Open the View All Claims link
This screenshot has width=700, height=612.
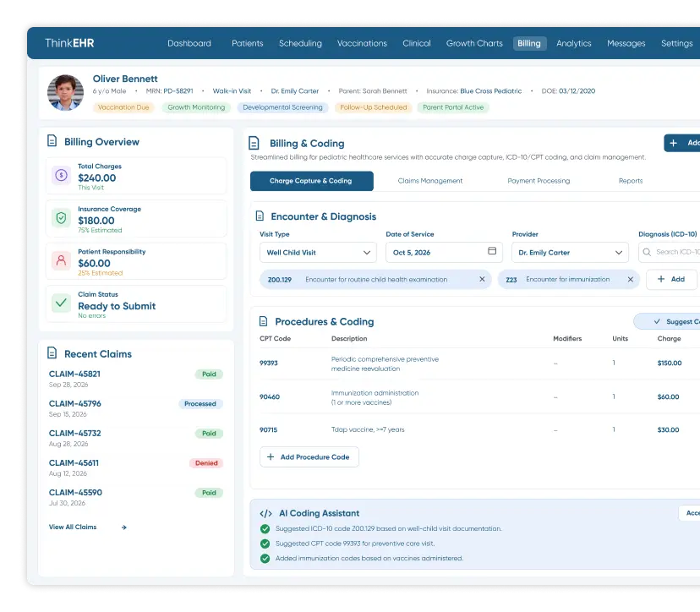pyautogui.click(x=73, y=527)
